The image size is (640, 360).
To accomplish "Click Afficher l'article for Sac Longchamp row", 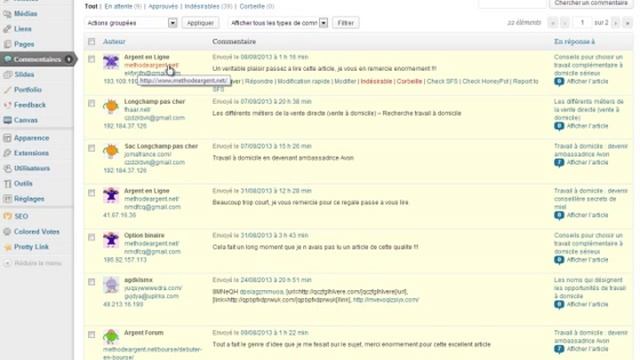I will (x=587, y=162).
